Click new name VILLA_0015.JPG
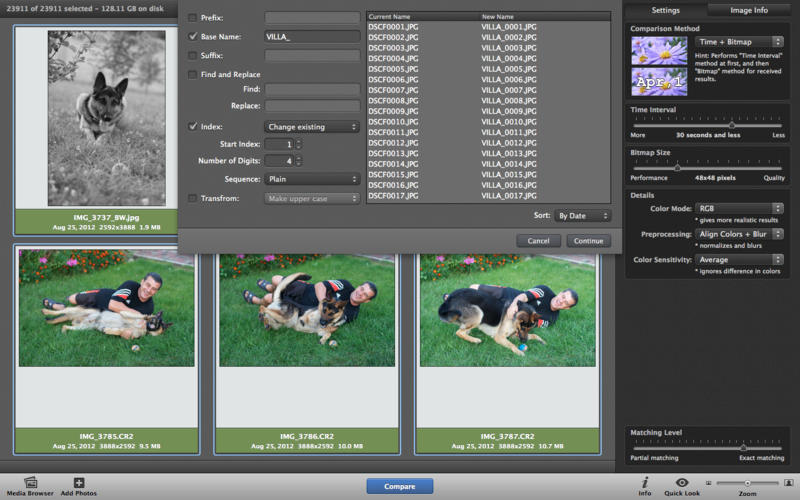This screenshot has width=800, height=500. click(x=509, y=175)
